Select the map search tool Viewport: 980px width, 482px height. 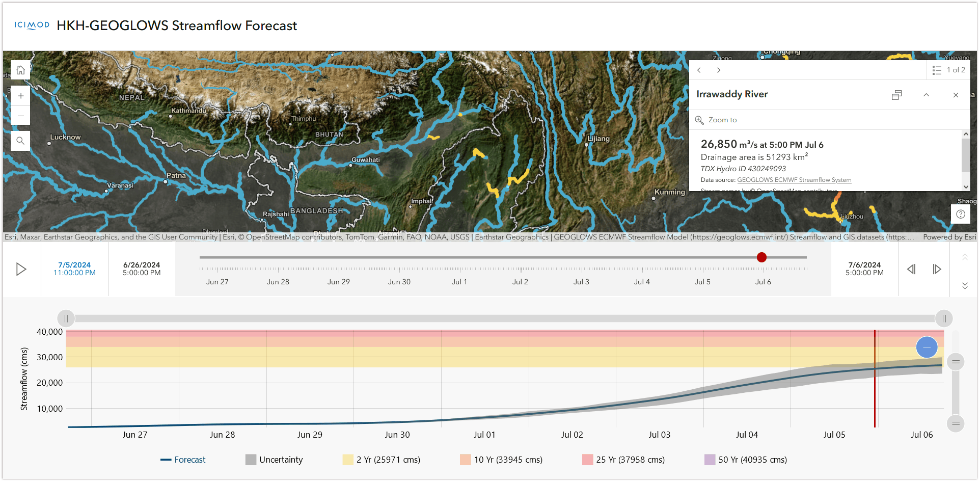pos(20,141)
